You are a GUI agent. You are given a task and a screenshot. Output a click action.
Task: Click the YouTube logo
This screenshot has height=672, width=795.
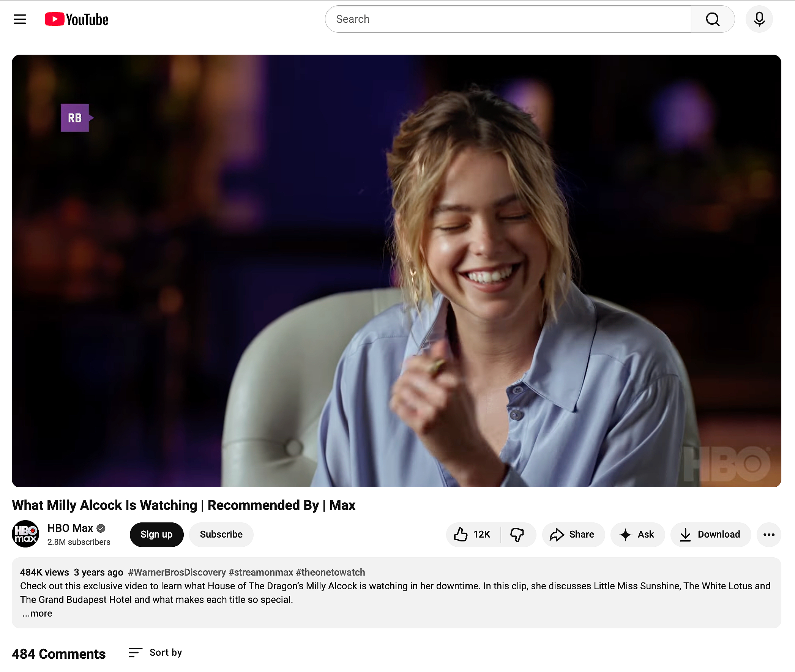point(77,19)
